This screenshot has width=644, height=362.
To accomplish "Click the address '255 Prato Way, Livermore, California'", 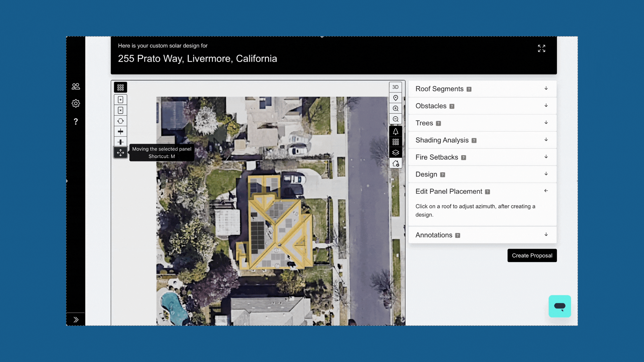I will coord(198,59).
